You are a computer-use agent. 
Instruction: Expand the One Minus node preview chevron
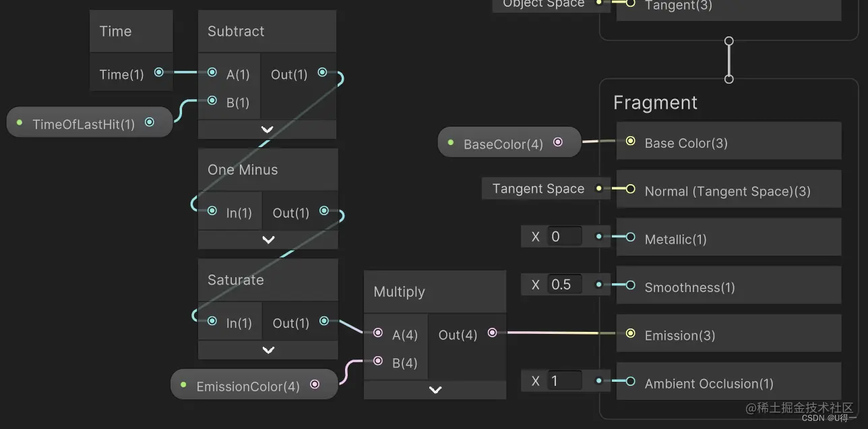coord(268,239)
